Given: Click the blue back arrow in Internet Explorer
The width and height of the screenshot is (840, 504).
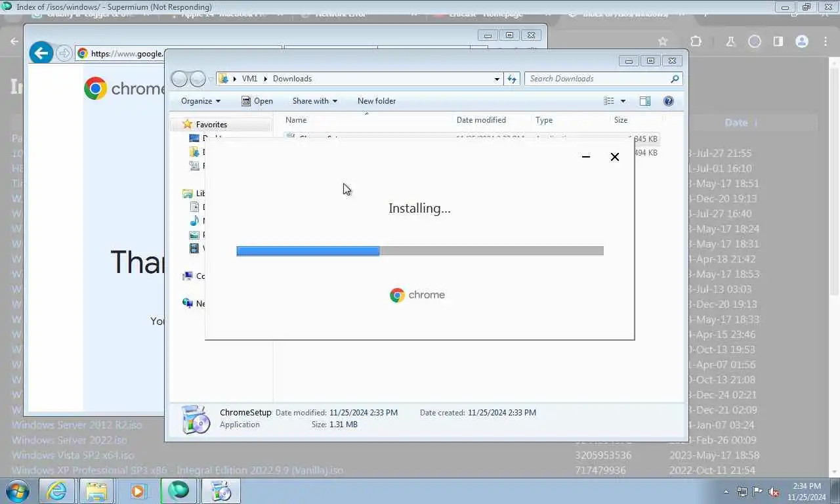Looking at the screenshot, I should coord(41,53).
